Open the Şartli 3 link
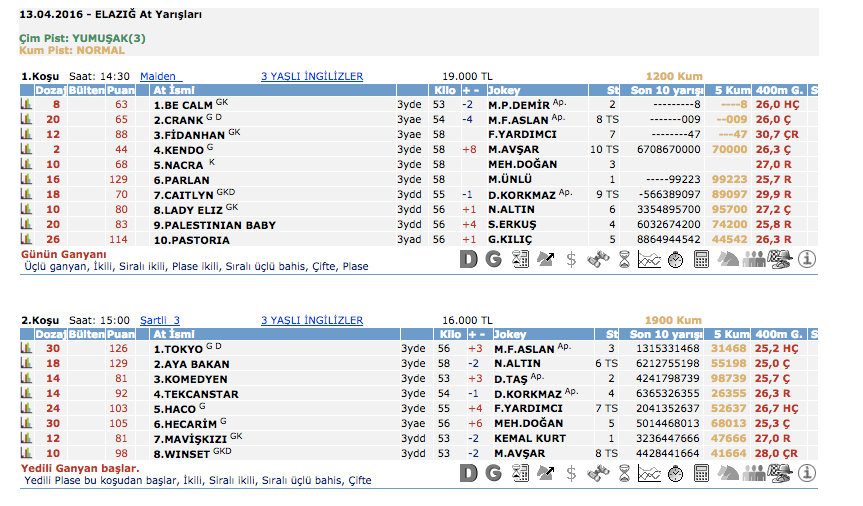 click(x=160, y=320)
